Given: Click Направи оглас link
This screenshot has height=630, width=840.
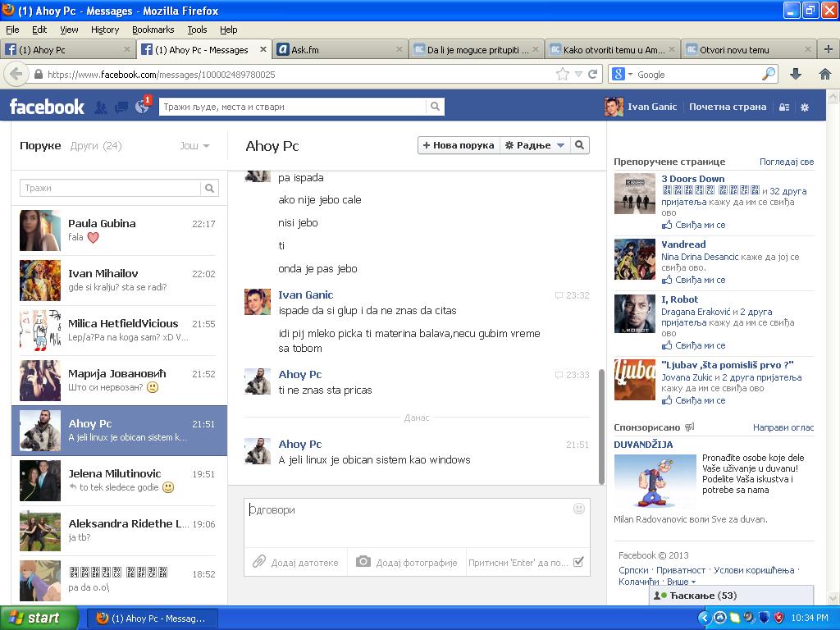Looking at the screenshot, I should click(x=783, y=427).
